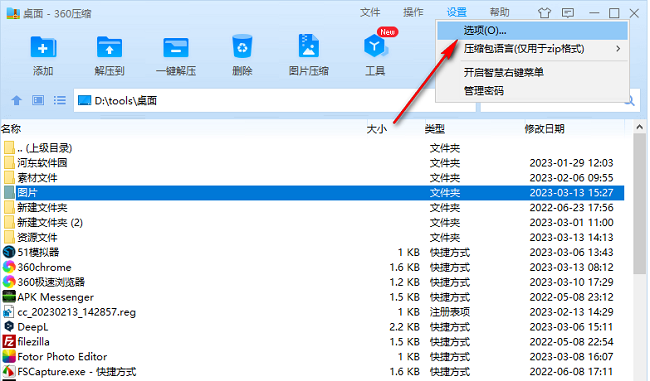Click the DeepL file icon
Image resolution: width=650 pixels, height=381 pixels.
pos(9,327)
